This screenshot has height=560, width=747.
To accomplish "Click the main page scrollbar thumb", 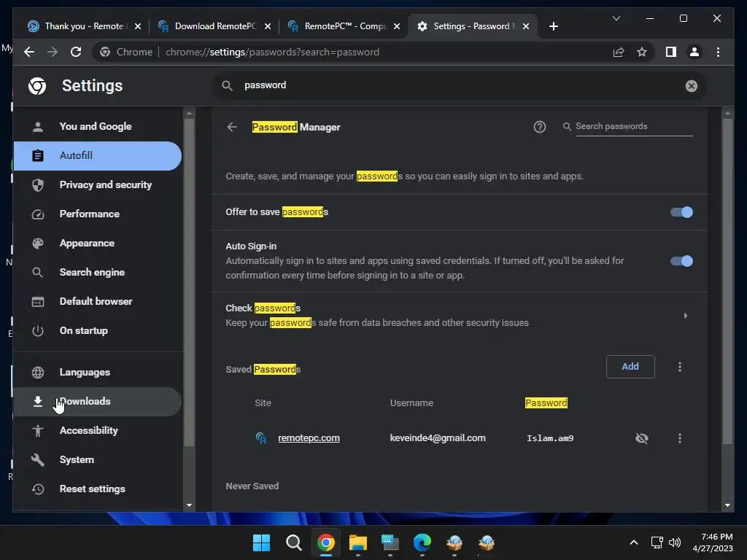I will point(727,281).
